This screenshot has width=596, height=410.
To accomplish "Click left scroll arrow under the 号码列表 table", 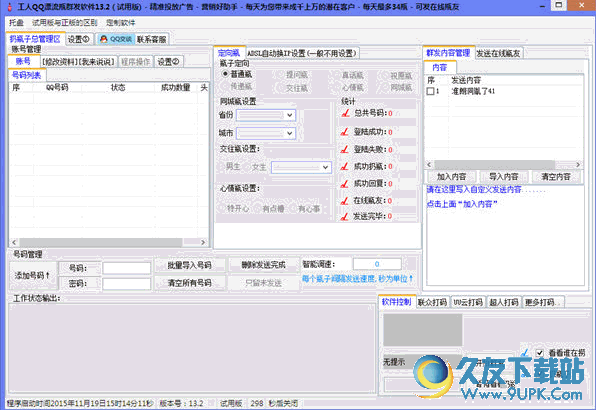I will 14,242.
